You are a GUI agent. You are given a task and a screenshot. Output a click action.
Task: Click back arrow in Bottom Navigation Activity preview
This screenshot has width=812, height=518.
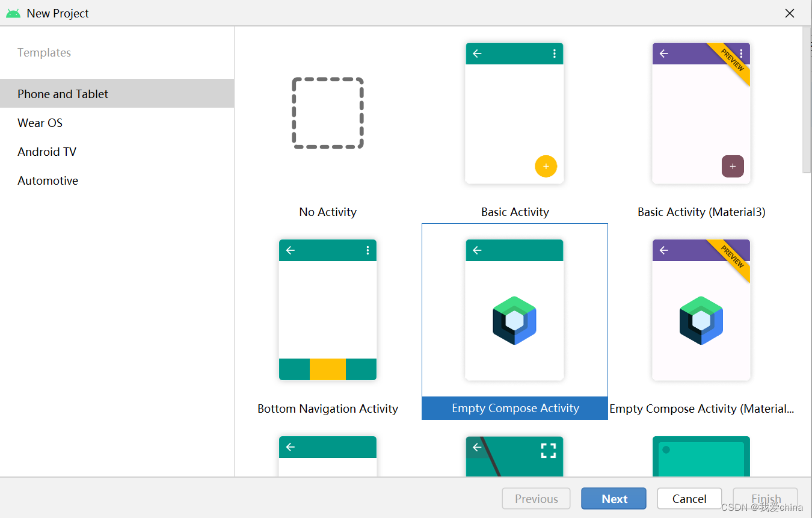click(291, 250)
